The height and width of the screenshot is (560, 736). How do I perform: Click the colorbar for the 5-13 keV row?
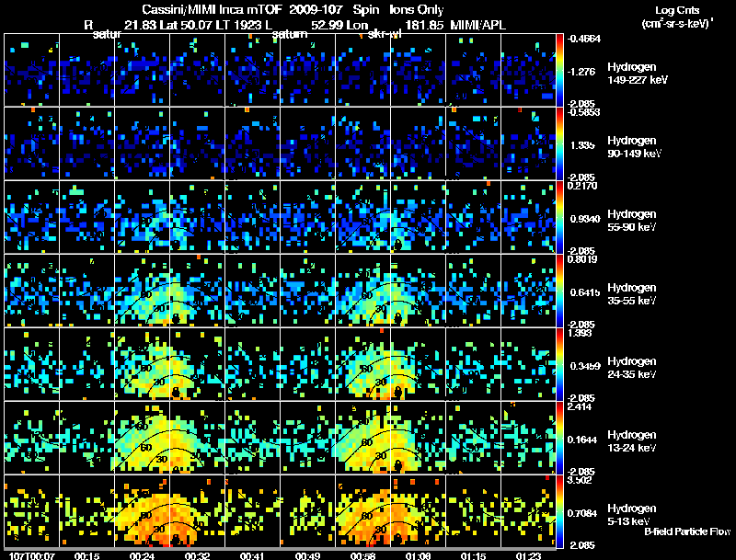pyautogui.click(x=559, y=511)
